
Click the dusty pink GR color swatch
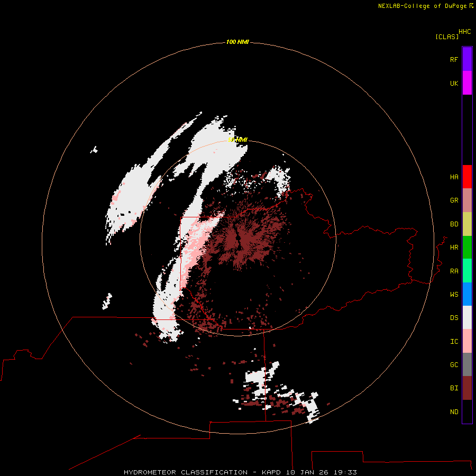(x=467, y=200)
